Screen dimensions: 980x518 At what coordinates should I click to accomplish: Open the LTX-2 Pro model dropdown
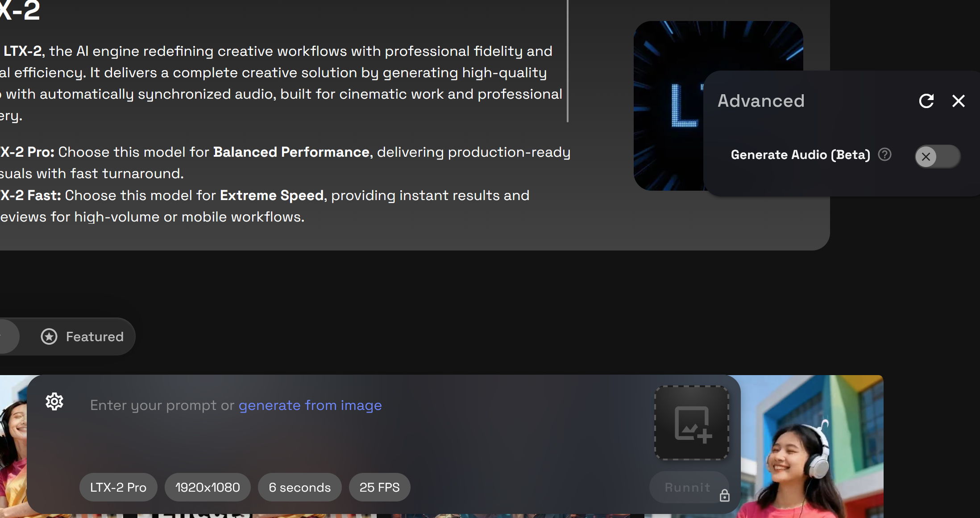pyautogui.click(x=118, y=487)
